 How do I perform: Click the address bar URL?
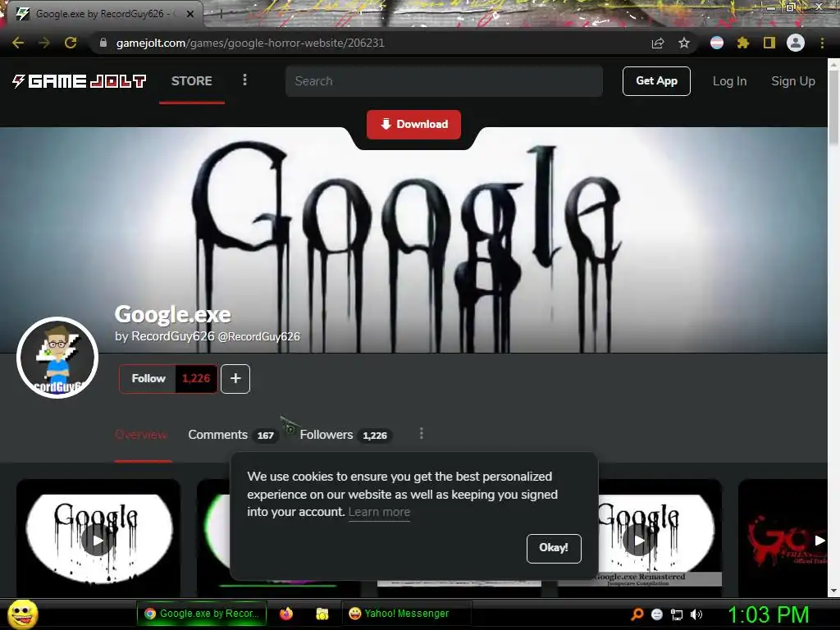pyautogui.click(x=250, y=43)
